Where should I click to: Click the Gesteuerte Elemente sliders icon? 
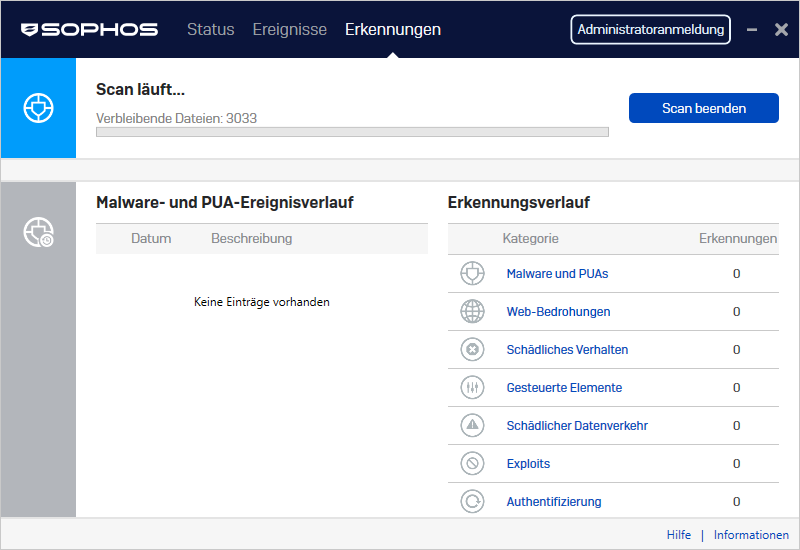pos(472,387)
